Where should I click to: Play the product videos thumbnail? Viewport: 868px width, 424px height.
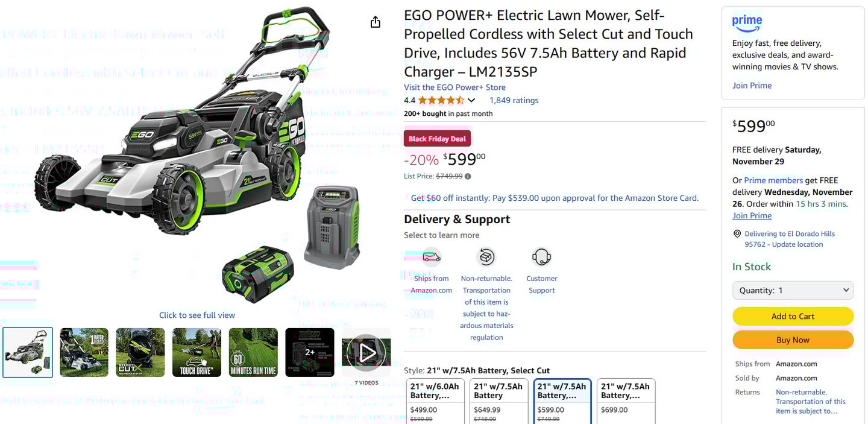pyautogui.click(x=366, y=352)
